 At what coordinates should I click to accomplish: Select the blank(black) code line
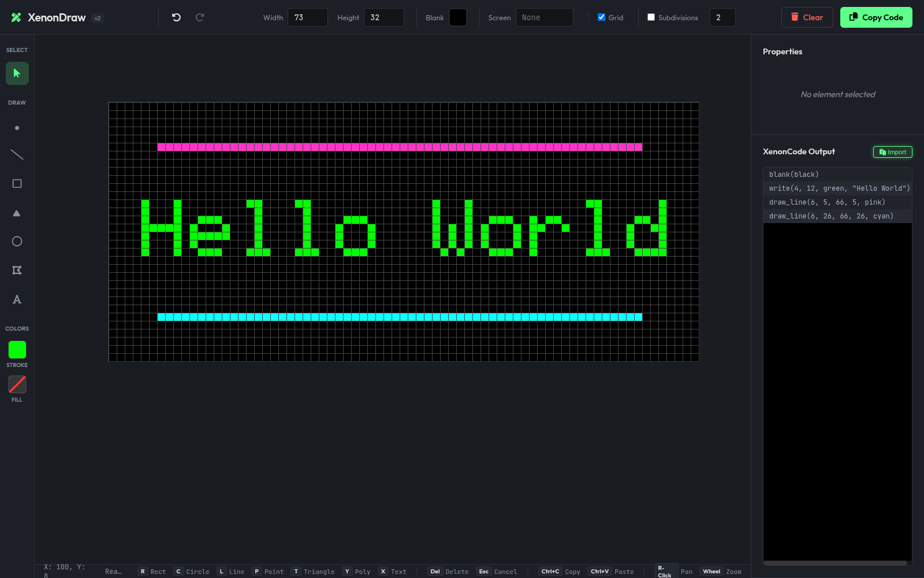pyautogui.click(x=837, y=175)
